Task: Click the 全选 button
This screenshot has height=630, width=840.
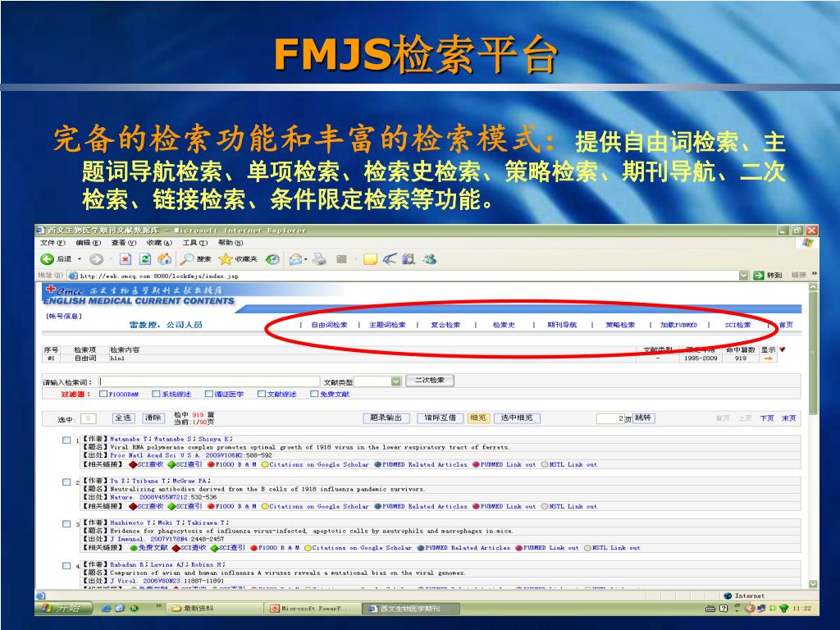Action: click(x=123, y=418)
